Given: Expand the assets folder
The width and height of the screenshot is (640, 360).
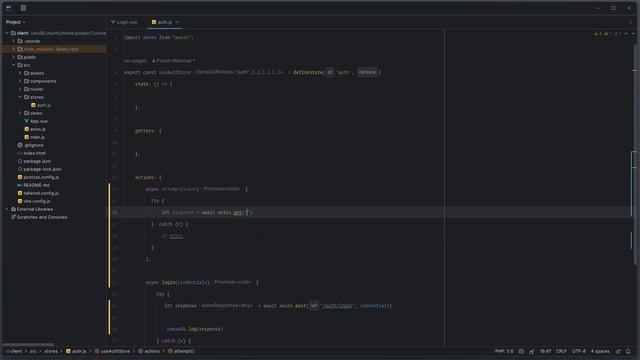Looking at the screenshot, I should pyautogui.click(x=20, y=73).
